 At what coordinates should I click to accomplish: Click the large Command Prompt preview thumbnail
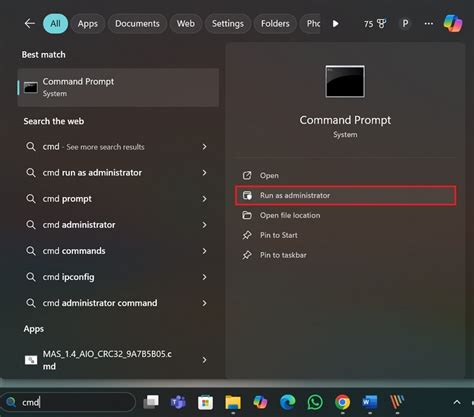[x=345, y=81]
